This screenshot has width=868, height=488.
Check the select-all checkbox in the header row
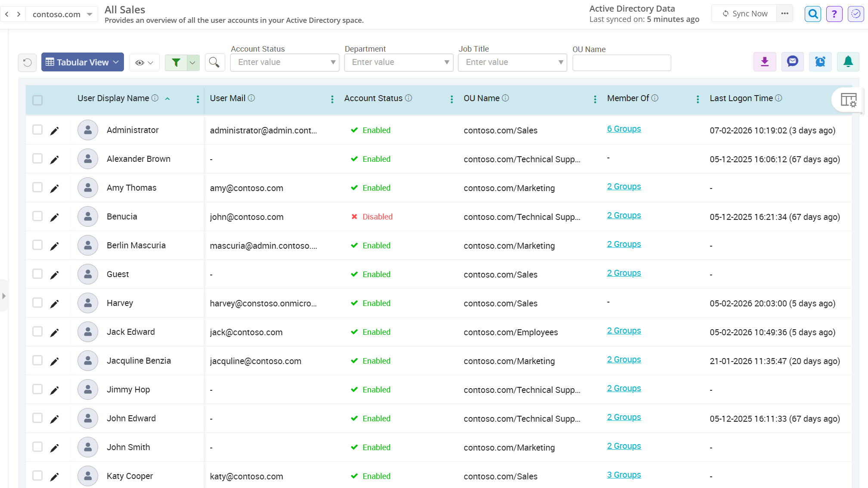37,99
